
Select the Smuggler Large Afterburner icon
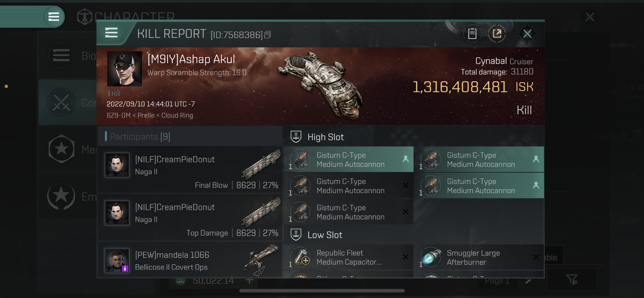431,257
